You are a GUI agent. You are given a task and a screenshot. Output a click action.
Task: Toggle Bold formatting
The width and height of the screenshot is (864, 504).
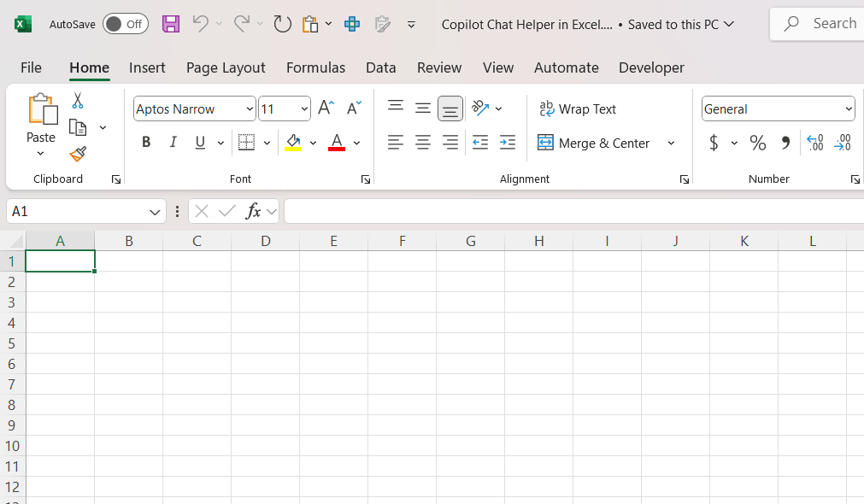click(146, 143)
